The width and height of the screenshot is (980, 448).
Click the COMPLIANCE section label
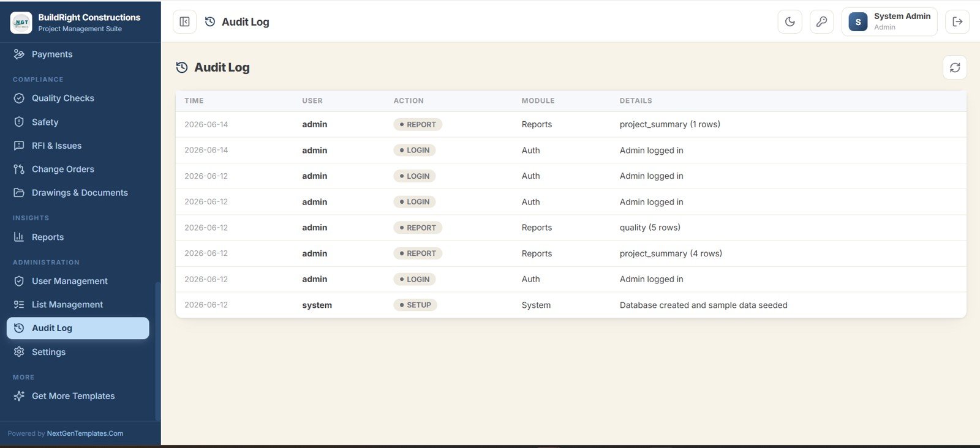click(x=38, y=80)
